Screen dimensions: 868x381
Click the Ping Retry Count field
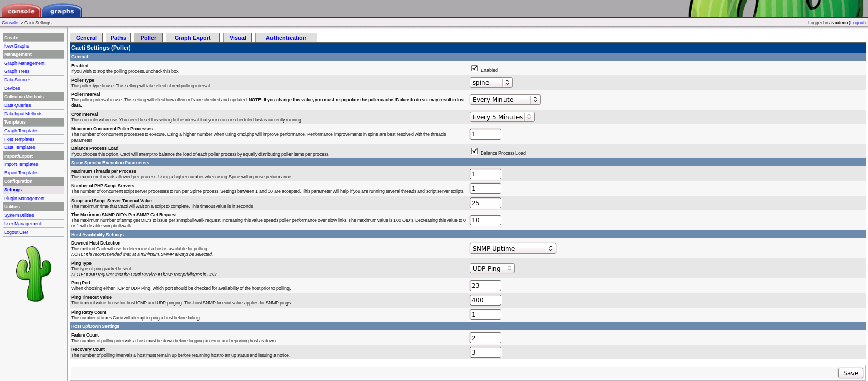pyautogui.click(x=485, y=314)
